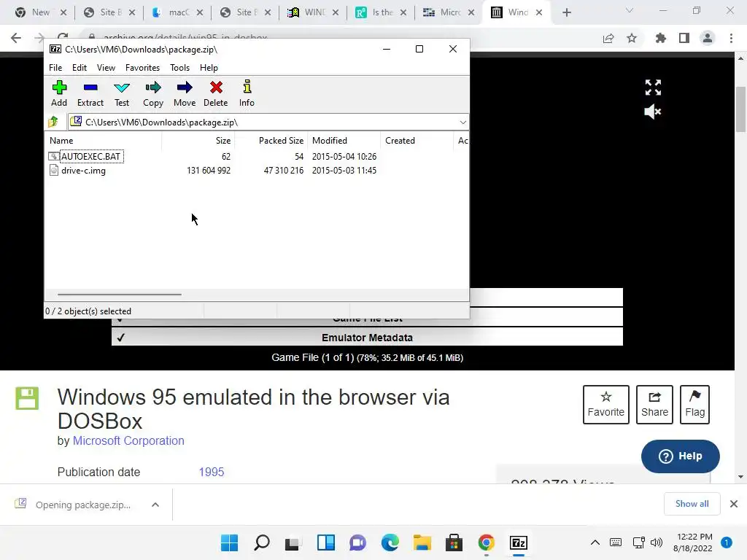Open the Tools menu
Image resolution: width=747 pixels, height=560 pixels.
coord(179,68)
